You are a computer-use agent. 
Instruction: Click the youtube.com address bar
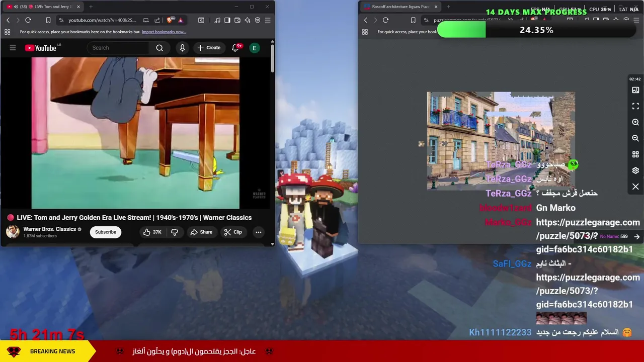click(102, 20)
